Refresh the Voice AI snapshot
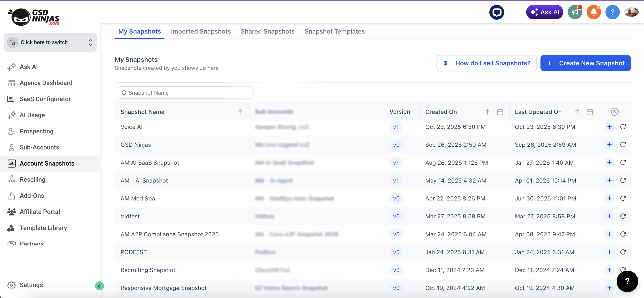 (623, 127)
